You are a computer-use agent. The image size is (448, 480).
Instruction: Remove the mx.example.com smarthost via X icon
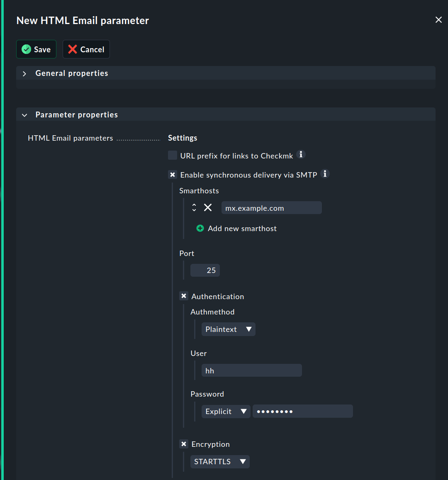point(208,207)
